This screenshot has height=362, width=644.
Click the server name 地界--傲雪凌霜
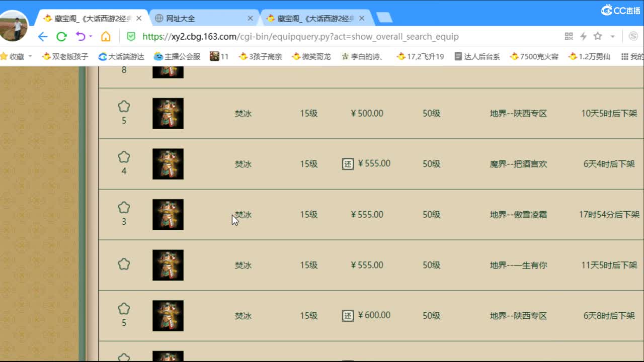(518, 215)
